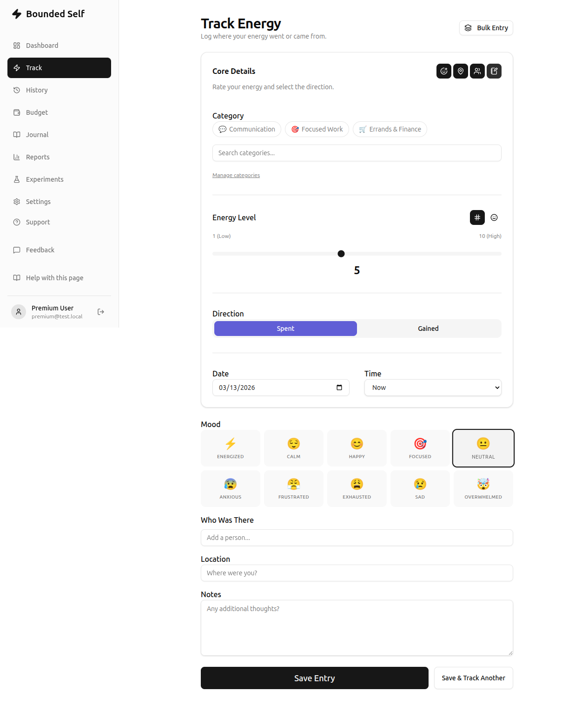Screen dimensions: 588x704
Task: Navigate to the Journal page
Action: (37, 135)
